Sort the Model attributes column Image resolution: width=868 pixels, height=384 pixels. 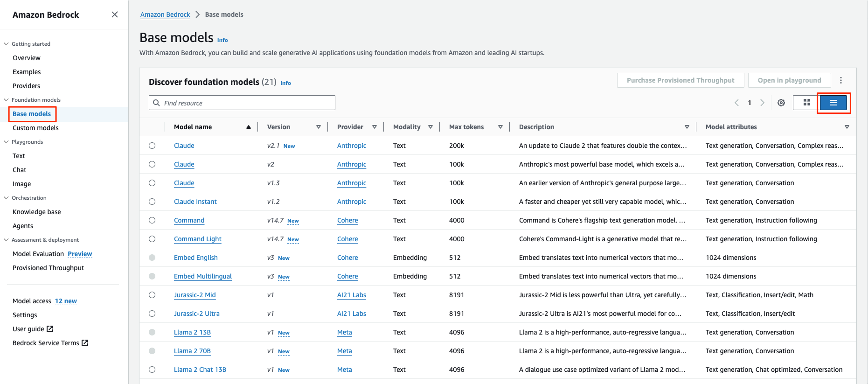[847, 127]
